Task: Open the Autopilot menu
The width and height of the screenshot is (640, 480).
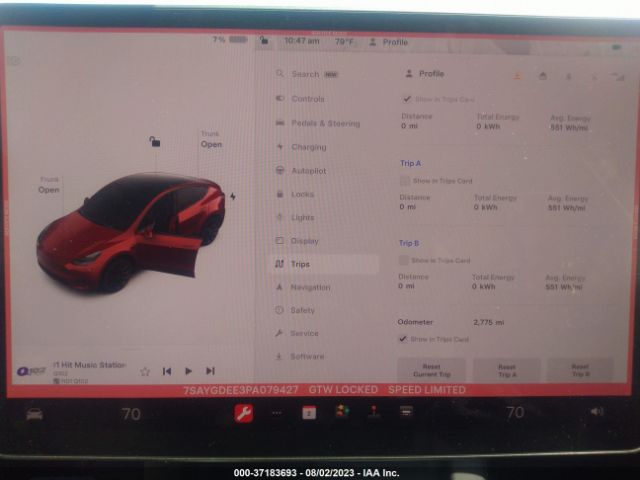Action: click(x=301, y=171)
